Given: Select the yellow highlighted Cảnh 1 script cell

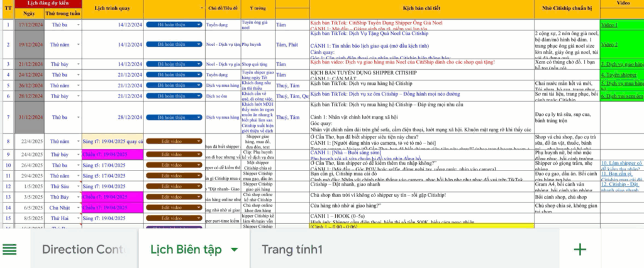Looking at the screenshot, I should tap(422, 226).
